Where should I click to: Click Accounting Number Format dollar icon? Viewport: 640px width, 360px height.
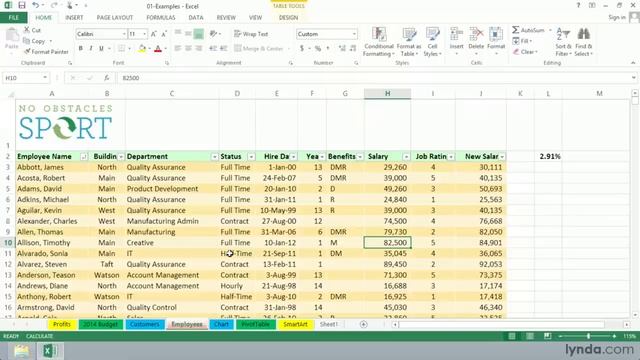(302, 49)
